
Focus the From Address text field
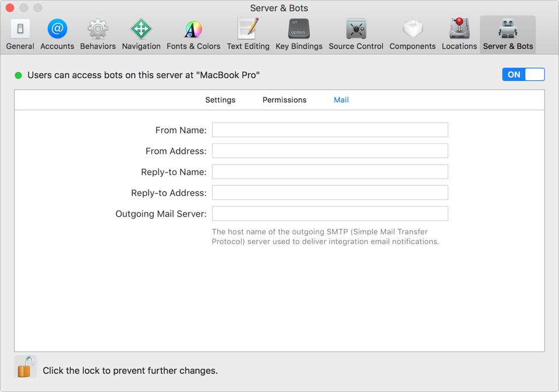point(330,151)
